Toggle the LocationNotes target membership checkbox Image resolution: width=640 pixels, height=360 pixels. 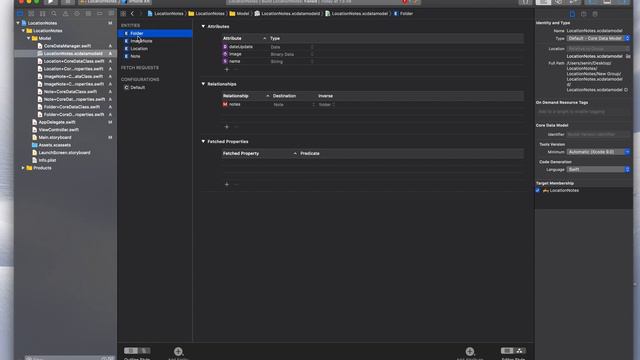(538, 190)
